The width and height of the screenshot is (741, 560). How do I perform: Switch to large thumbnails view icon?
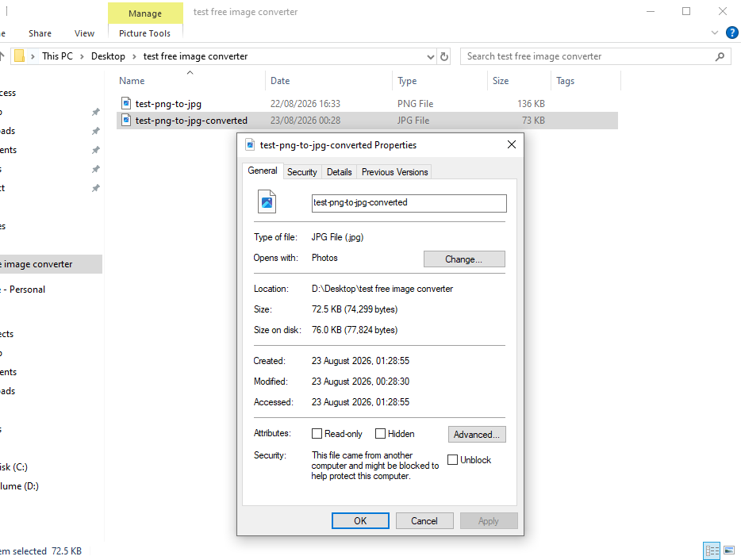(729, 550)
